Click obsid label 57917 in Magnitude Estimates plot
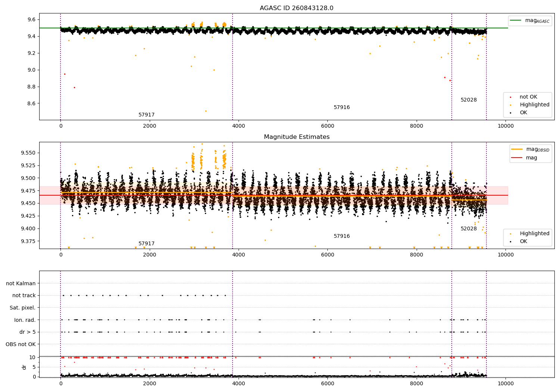 tap(146, 244)
